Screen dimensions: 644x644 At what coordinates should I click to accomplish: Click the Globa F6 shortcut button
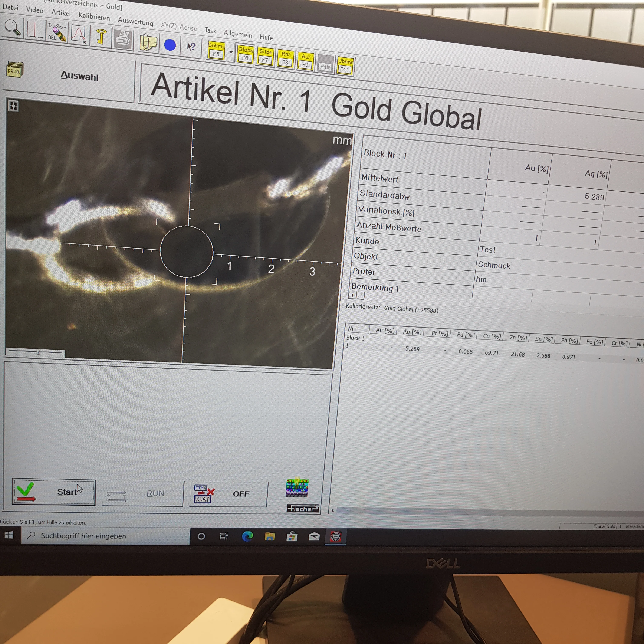[x=245, y=54]
